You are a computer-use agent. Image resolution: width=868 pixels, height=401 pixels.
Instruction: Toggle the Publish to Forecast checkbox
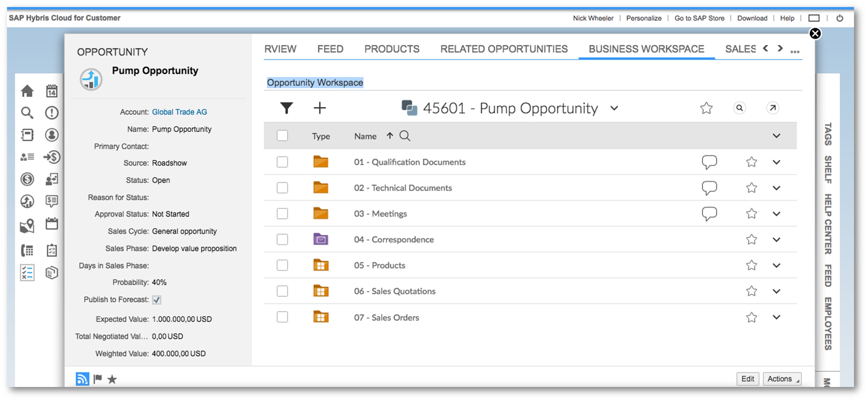pos(157,300)
